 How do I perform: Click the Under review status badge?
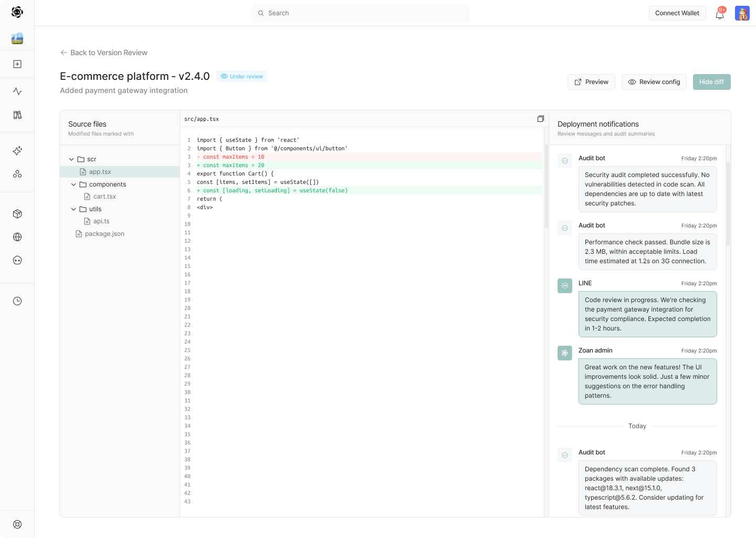241,76
